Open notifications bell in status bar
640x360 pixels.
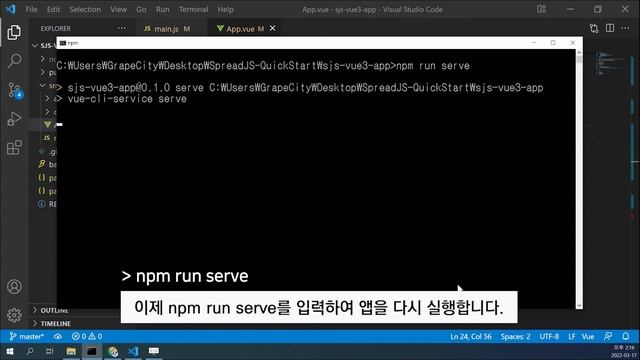pyautogui.click(x=625, y=337)
